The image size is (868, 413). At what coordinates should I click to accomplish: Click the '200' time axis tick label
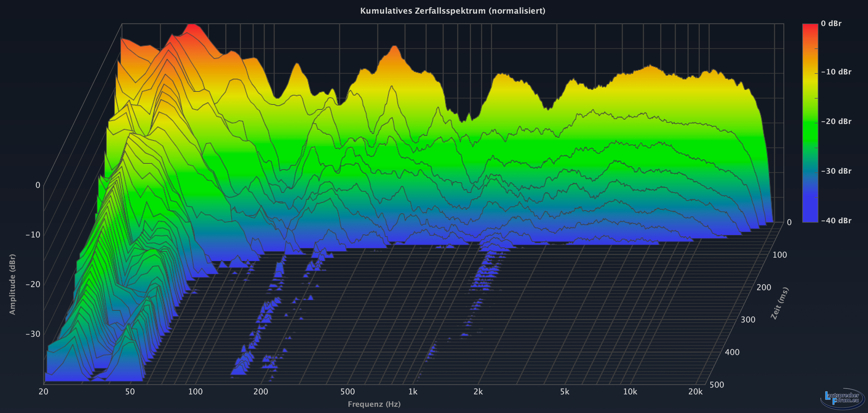(x=764, y=287)
